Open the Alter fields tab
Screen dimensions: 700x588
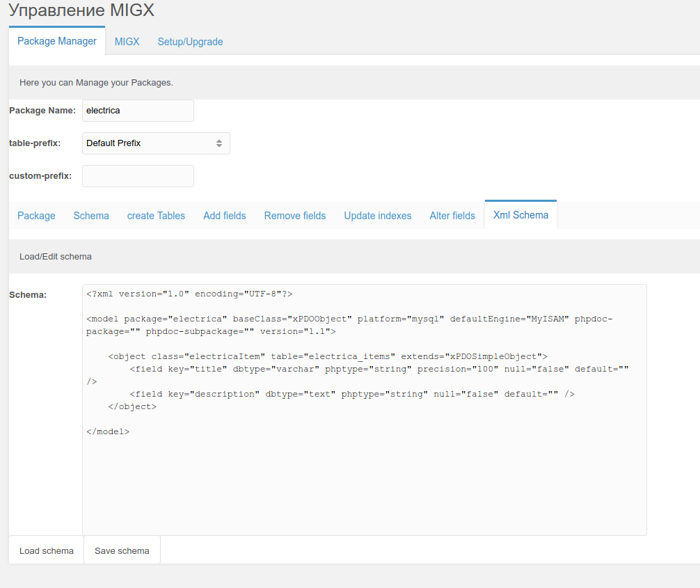[x=452, y=216]
